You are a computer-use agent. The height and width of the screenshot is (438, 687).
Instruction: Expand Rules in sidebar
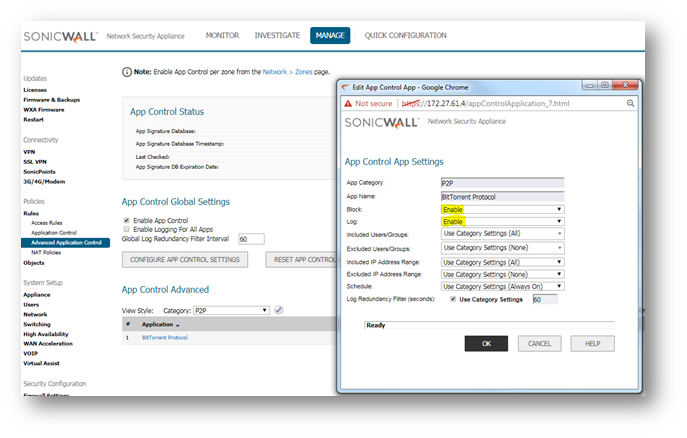(x=31, y=213)
